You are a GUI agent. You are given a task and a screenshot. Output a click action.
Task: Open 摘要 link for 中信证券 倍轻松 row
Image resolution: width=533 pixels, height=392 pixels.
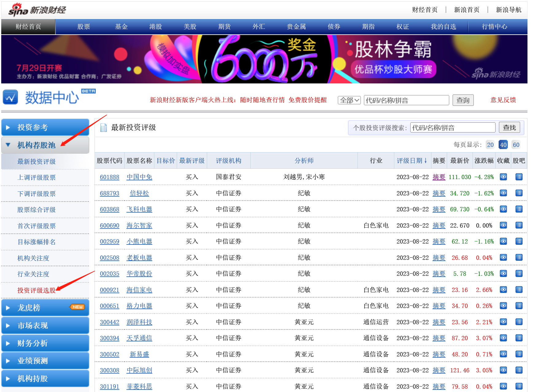point(439,193)
